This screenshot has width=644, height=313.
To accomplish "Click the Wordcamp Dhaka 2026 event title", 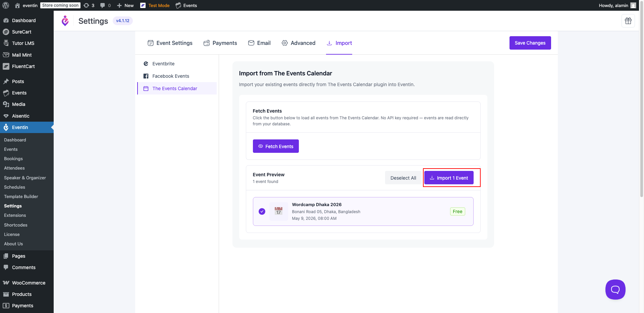I will (317, 204).
